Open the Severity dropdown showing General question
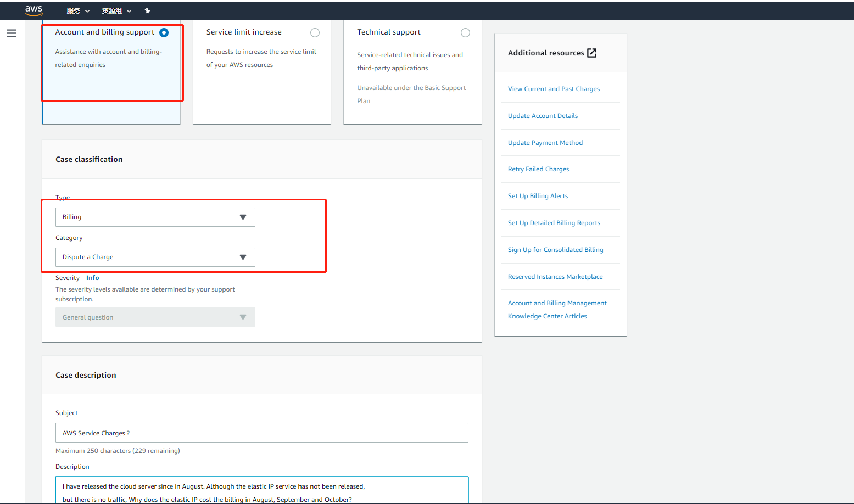Image resolution: width=854 pixels, height=504 pixels. (155, 317)
